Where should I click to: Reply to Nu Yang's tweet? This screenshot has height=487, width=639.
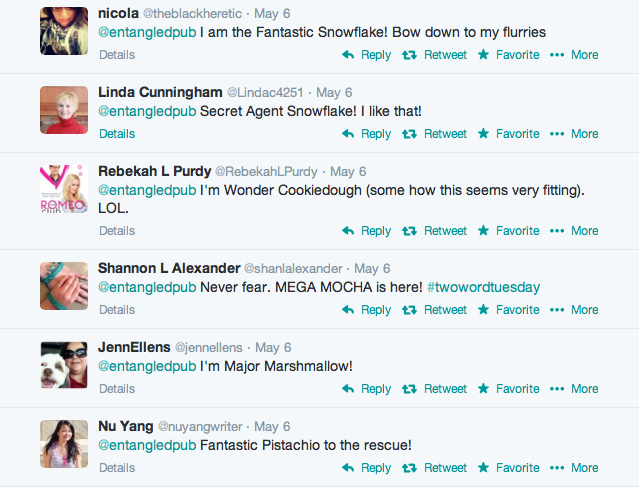click(x=366, y=467)
